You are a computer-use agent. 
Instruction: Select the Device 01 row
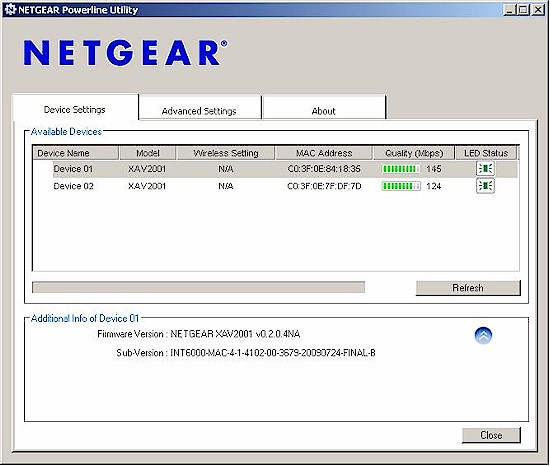(275, 169)
